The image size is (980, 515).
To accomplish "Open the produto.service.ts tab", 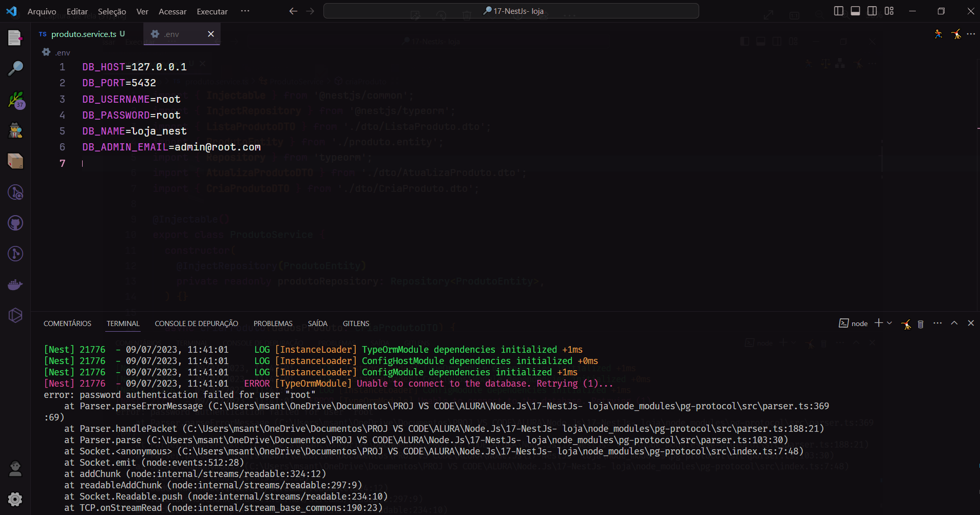I will [84, 34].
